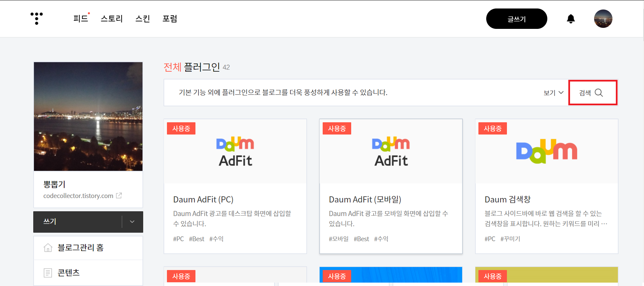Open the 스토리 menu
644x286 pixels.
tap(112, 19)
